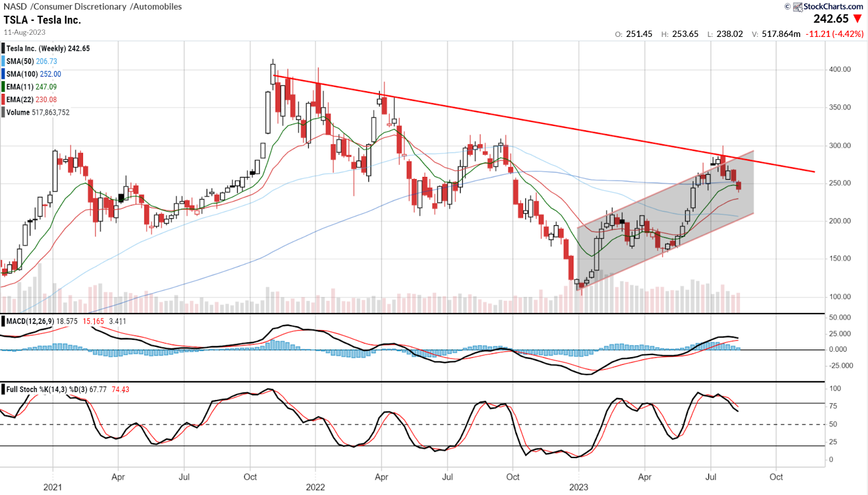Click the MACD signal value '15.165'
Image resolution: width=868 pixels, height=495 pixels.
pyautogui.click(x=93, y=321)
